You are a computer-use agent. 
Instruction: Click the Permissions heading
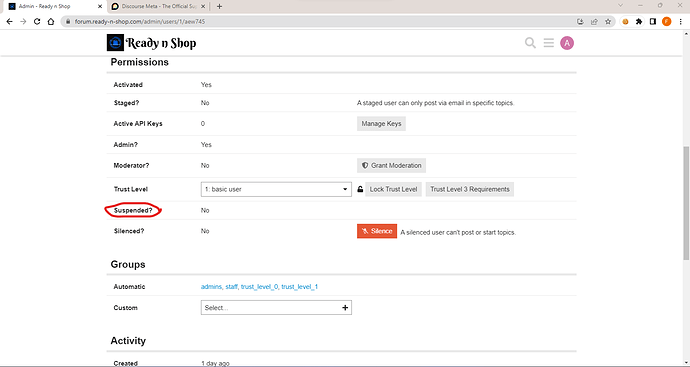[139, 62]
